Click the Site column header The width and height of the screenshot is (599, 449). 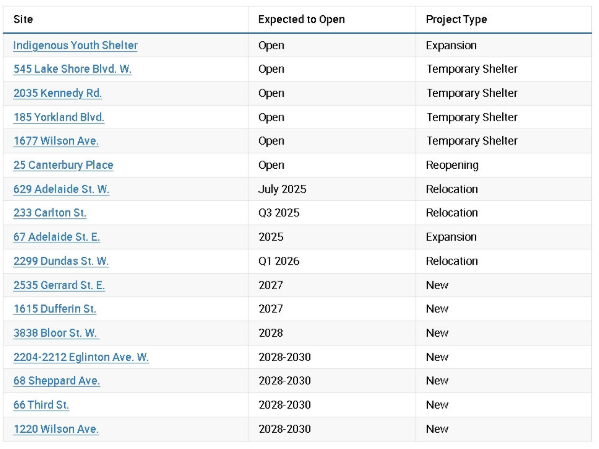coord(23,19)
